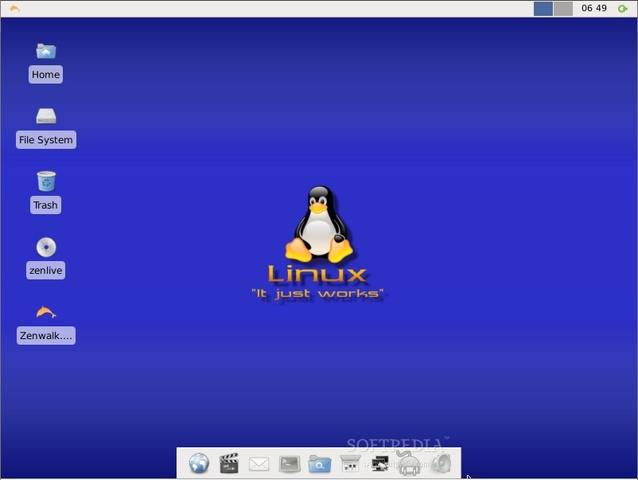Image resolution: width=638 pixels, height=480 pixels.
Task: Click the 06 49 clock
Action: [x=594, y=8]
